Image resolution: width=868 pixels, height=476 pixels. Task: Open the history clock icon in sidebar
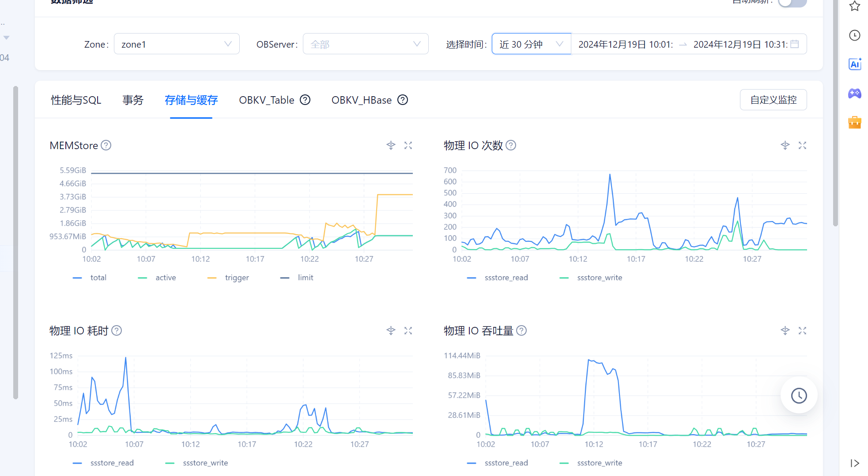855,35
